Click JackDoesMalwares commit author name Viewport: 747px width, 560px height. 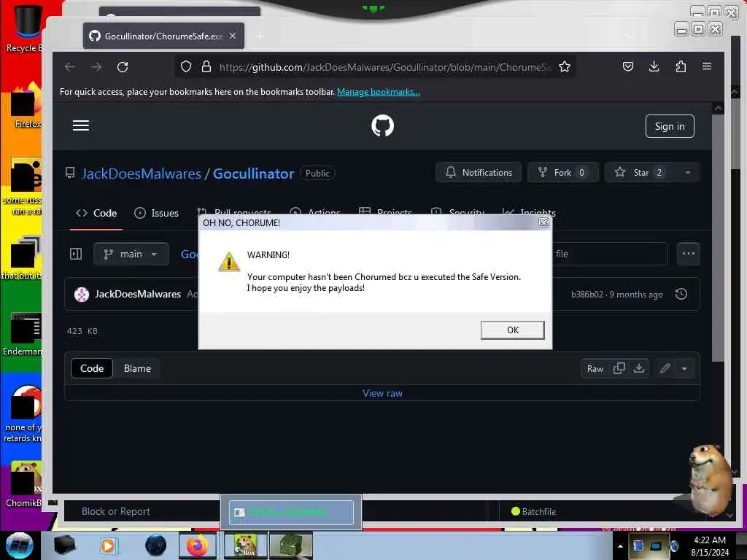pyautogui.click(x=138, y=295)
